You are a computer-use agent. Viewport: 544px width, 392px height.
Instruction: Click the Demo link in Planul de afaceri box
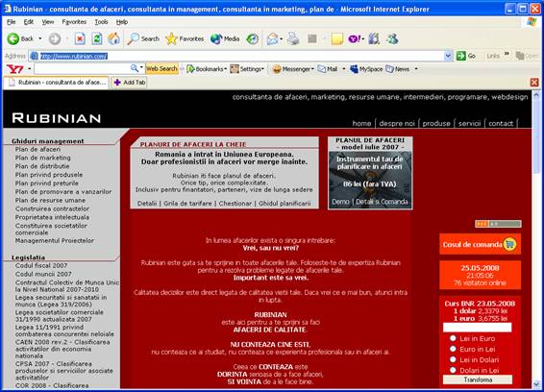coord(340,202)
